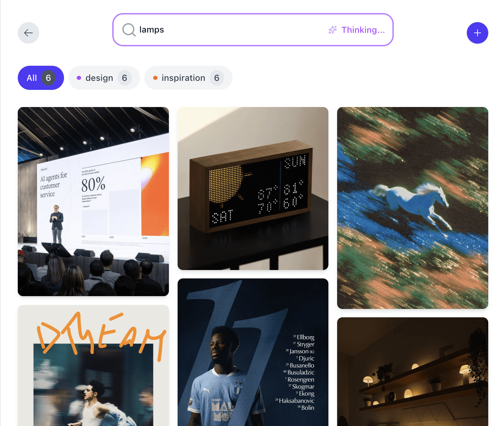The width and height of the screenshot is (504, 426).
Task: Focus the search field containing lamps
Action: point(253,30)
